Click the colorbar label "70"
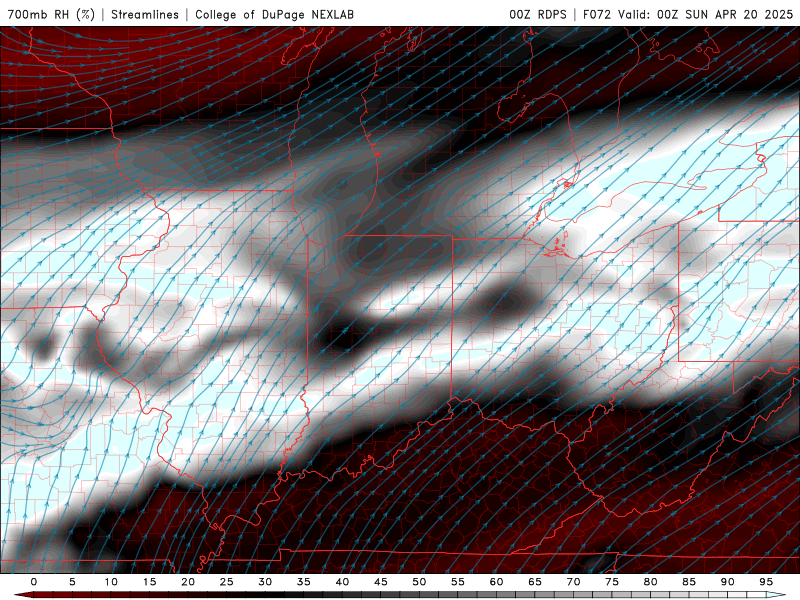800x600 pixels. pos(573,582)
